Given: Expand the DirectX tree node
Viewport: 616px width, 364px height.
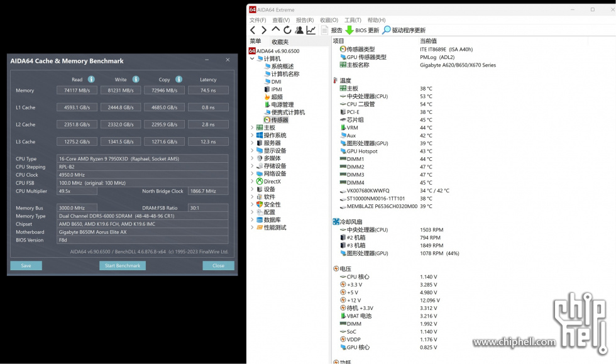Looking at the screenshot, I should [252, 181].
